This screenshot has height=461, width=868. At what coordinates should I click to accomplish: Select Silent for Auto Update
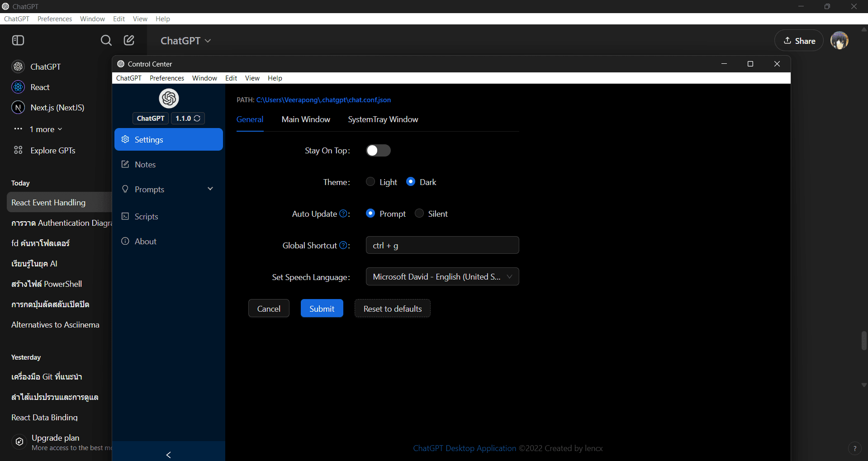[x=419, y=213]
